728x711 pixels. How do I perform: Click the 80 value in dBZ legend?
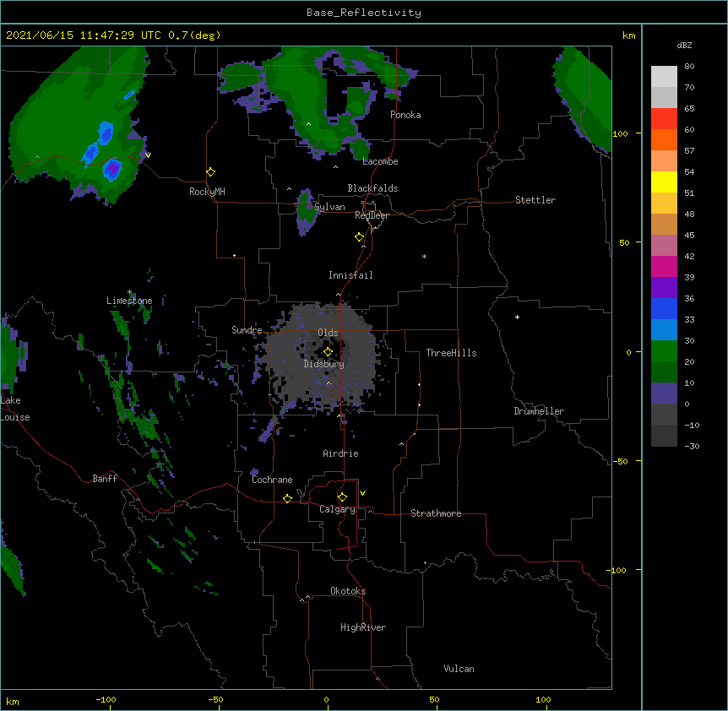coord(689,67)
